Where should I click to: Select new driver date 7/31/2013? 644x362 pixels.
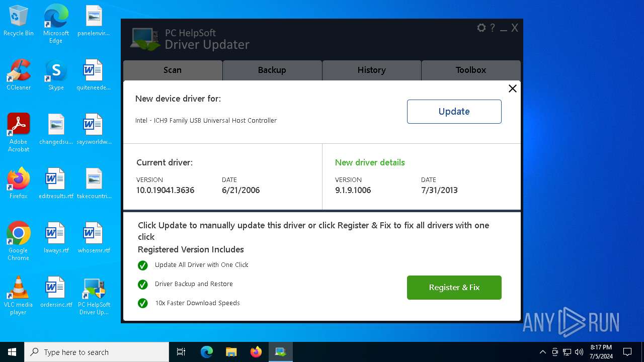(x=439, y=190)
